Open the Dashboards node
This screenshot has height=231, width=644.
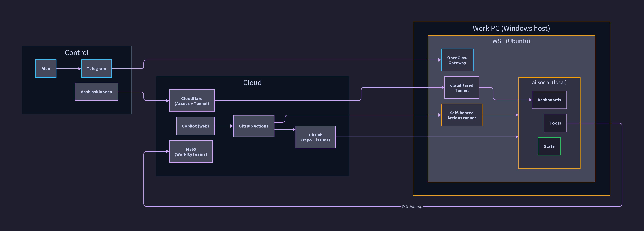coord(549,100)
